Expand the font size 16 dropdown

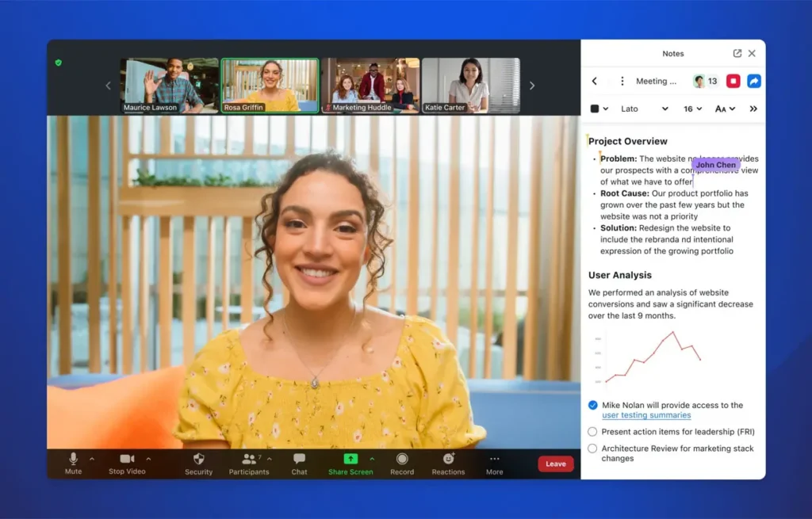pos(692,109)
